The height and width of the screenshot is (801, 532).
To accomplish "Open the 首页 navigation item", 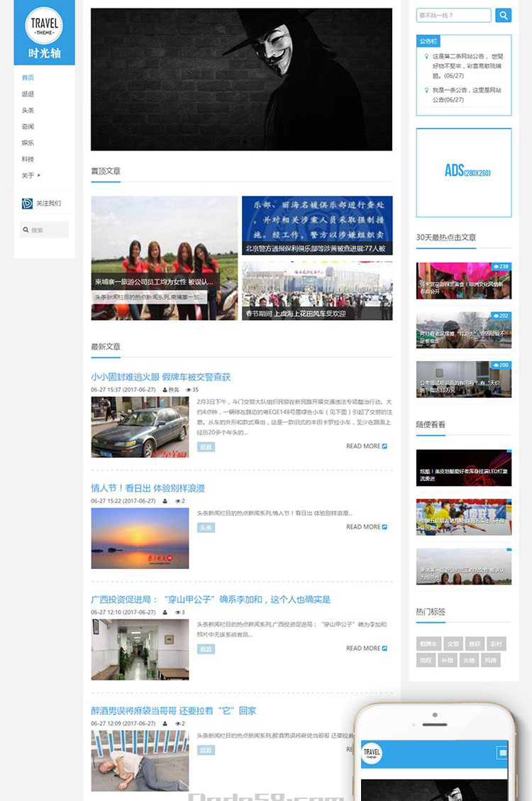I will tap(28, 77).
